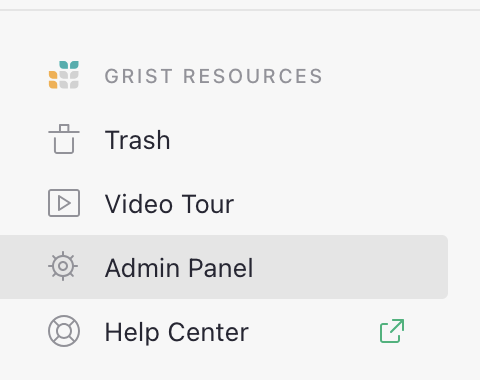Click empty space right of Admin Panel
Screen dimensions: 480x380
point(350,267)
